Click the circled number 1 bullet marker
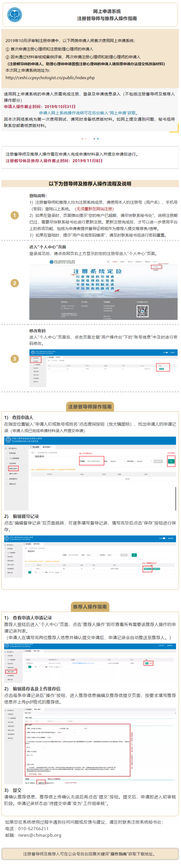Image resolution: width=181 pixels, height=868 pixels. pyautogui.click(x=7, y=49)
